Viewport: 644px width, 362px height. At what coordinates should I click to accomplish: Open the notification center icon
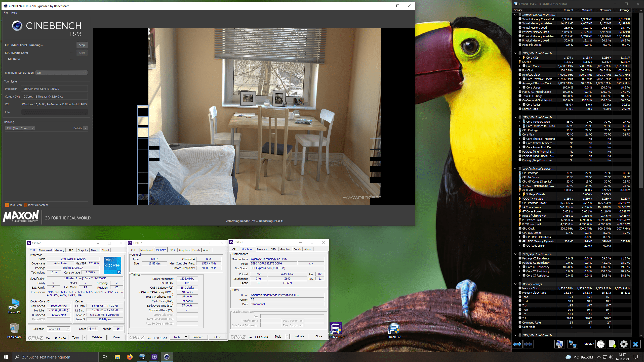tap(636, 357)
